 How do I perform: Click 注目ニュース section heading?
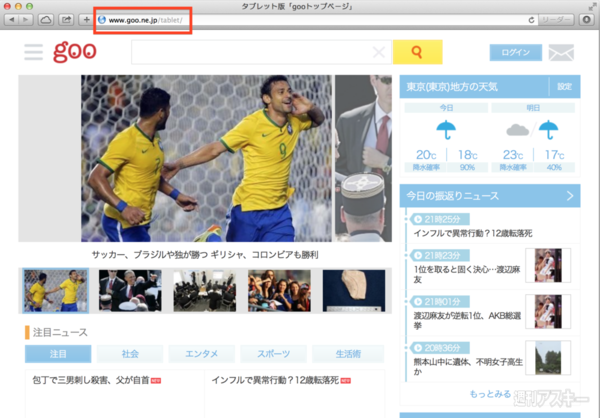[x=60, y=332]
